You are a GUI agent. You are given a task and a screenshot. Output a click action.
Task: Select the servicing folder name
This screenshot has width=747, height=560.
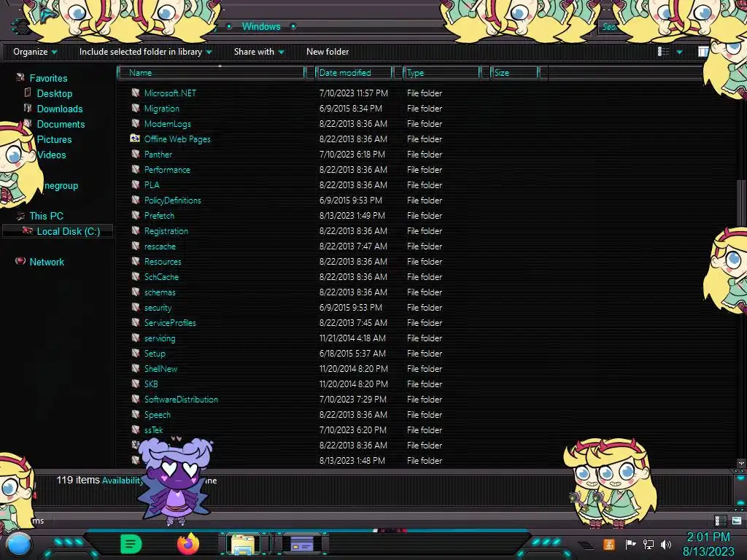(160, 338)
